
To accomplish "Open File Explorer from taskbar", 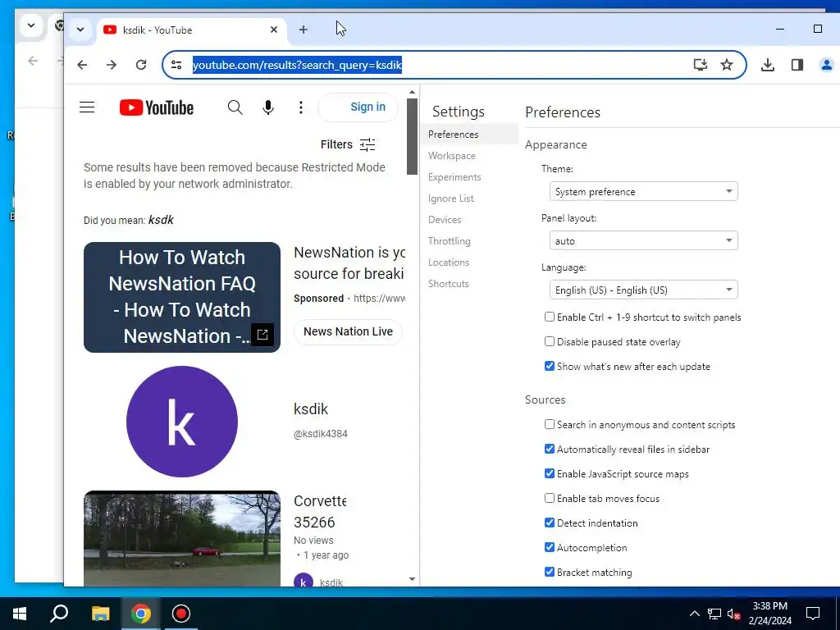I will point(100,614).
